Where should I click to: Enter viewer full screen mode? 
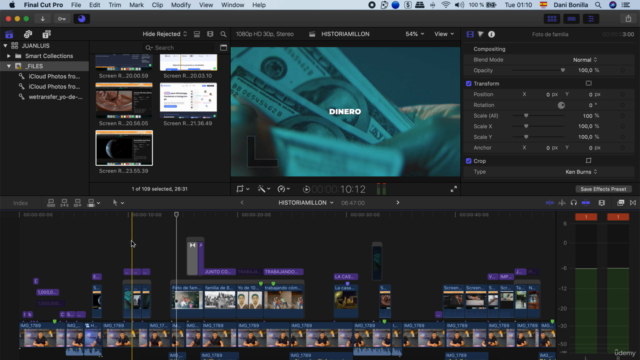pos(453,189)
